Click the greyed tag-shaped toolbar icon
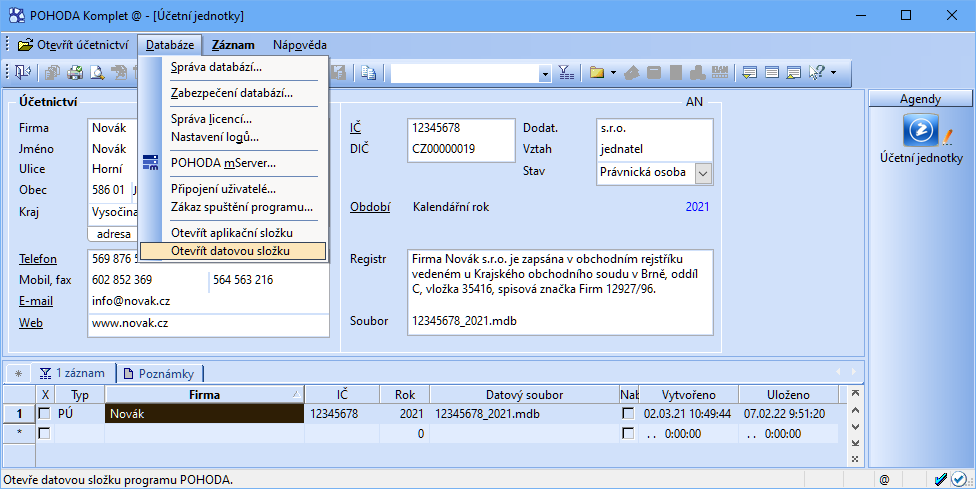Image resolution: width=976 pixels, height=489 pixels. (632, 73)
